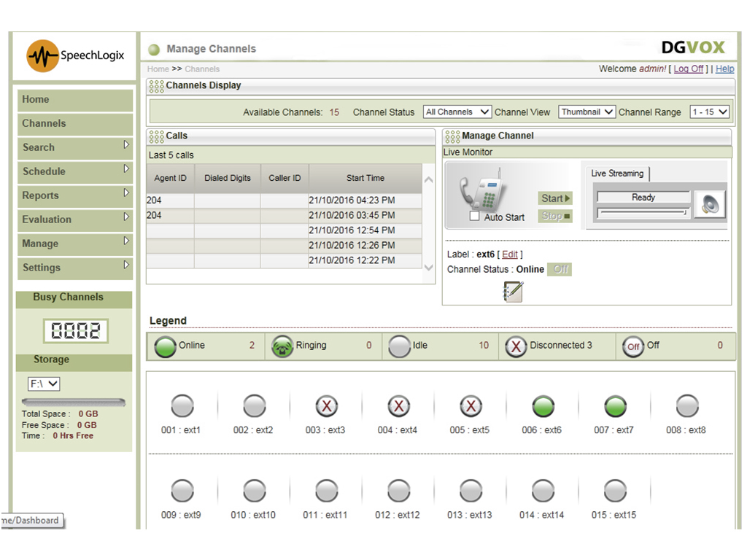
Task: Click the speaker icon in Live Streaming
Action: click(x=710, y=205)
